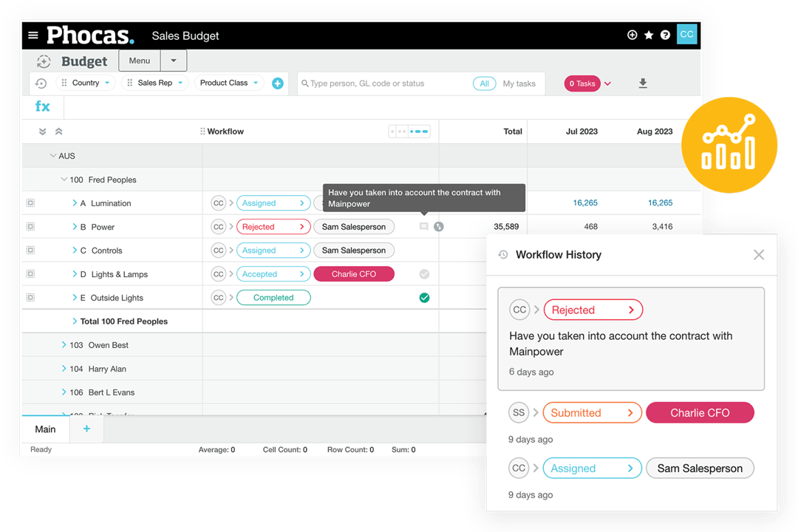Toggle the grey checkmark on Lights & Lamps row

click(x=424, y=273)
